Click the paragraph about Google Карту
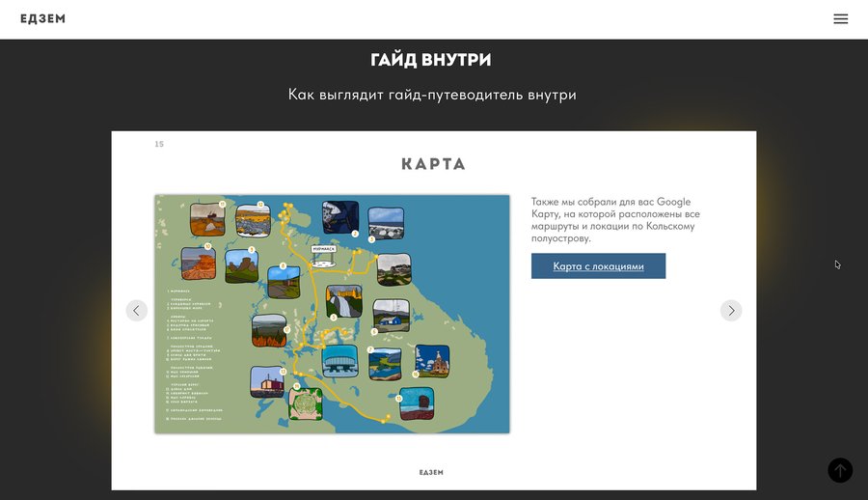The width and height of the screenshot is (868, 500). pyautogui.click(x=615, y=220)
